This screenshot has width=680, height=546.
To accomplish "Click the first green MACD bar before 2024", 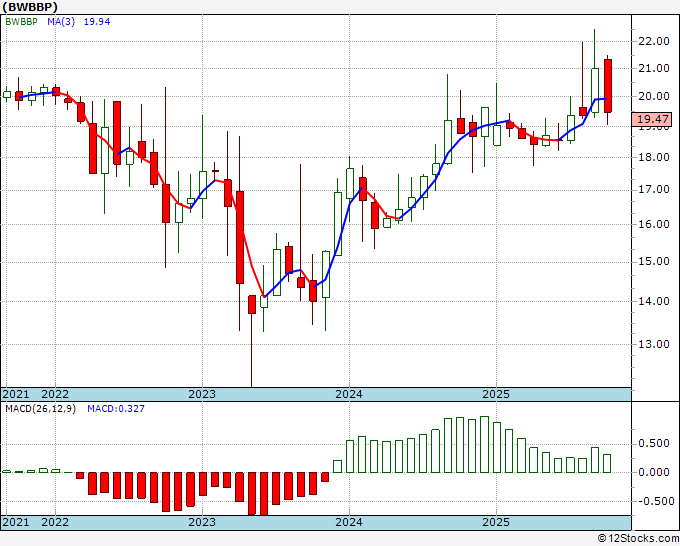I will click(337, 466).
